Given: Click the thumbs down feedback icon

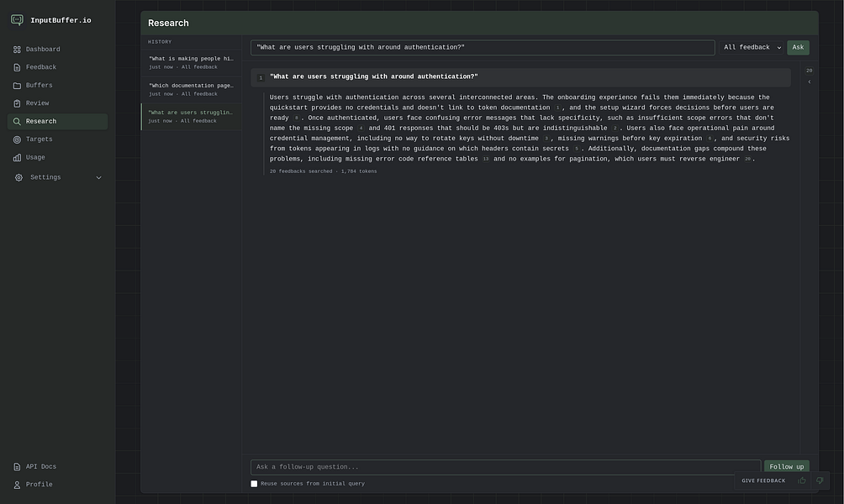Looking at the screenshot, I should (x=820, y=480).
